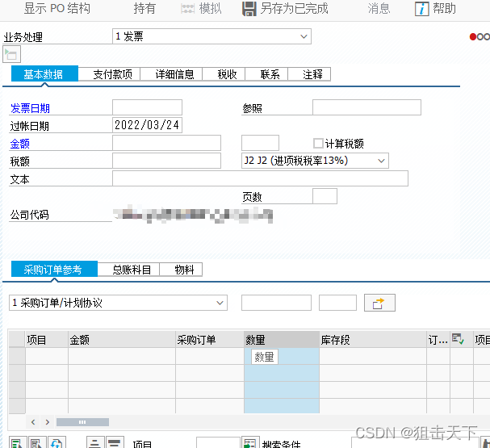Open the 帮助 info icon

click(x=421, y=9)
